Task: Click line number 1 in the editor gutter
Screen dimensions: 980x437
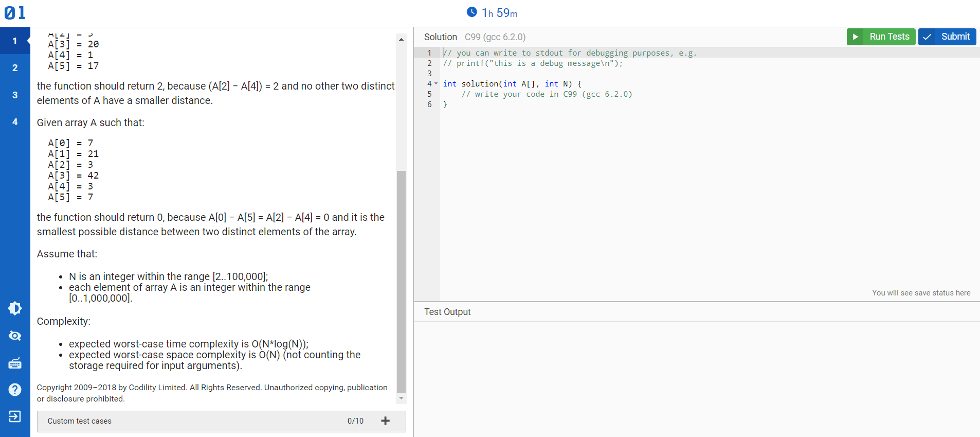Action: coord(429,53)
